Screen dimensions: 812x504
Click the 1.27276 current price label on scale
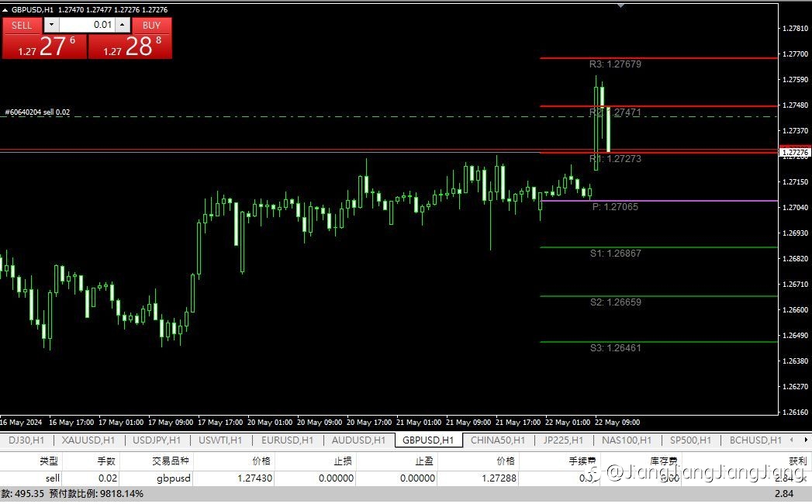795,152
